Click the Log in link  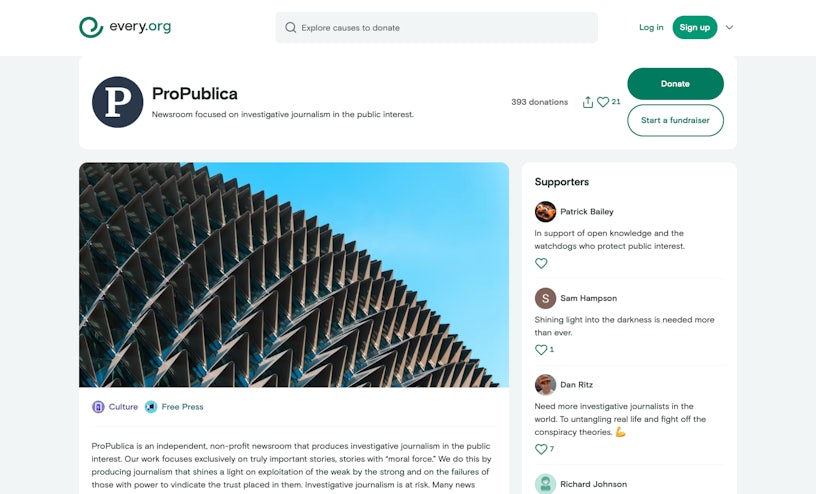[651, 28]
